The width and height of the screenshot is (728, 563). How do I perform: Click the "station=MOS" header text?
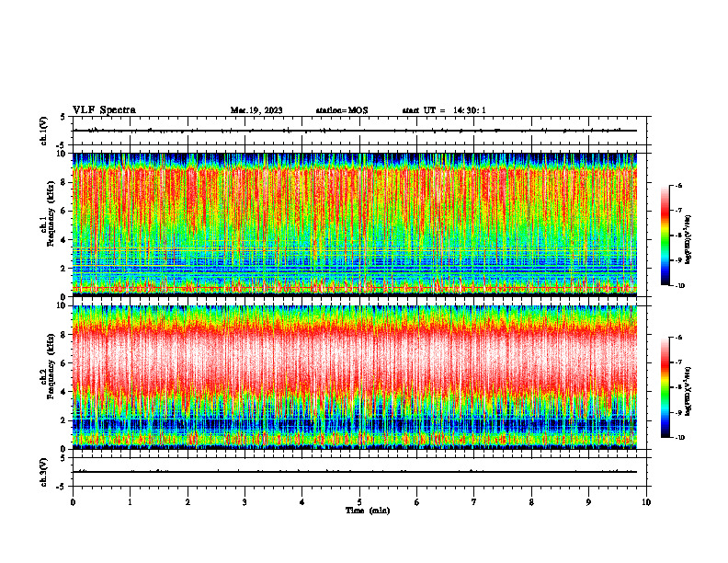(x=342, y=110)
